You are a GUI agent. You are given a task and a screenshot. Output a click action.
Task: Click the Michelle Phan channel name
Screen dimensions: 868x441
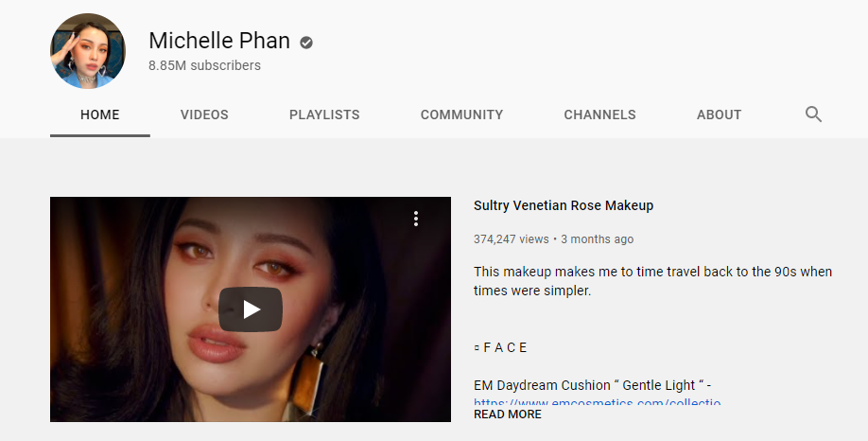coord(219,41)
